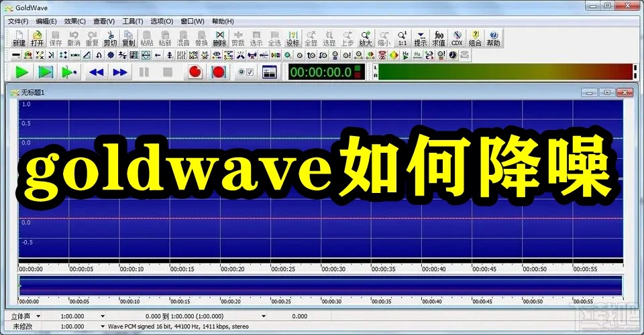Click the red noise reduction effect icon
Screen dimensions: 644x335
[382, 55]
